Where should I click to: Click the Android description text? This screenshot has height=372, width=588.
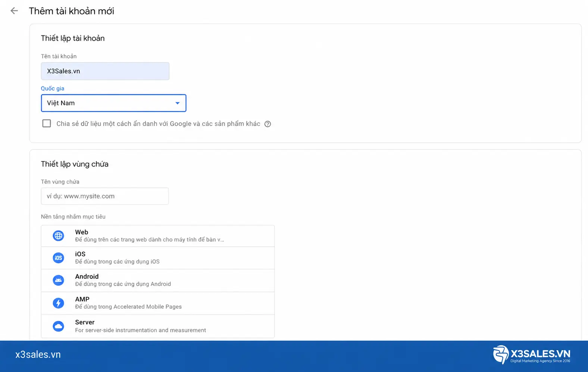(x=123, y=284)
